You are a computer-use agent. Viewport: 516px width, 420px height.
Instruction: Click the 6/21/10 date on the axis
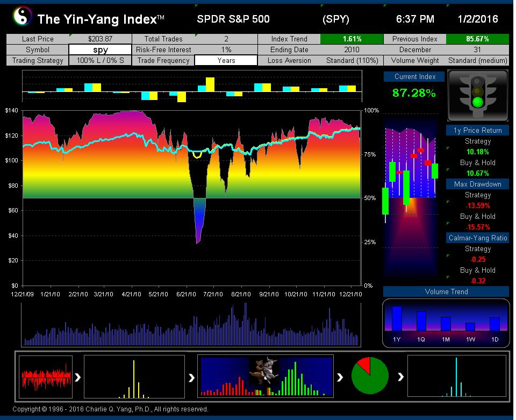[x=187, y=294]
